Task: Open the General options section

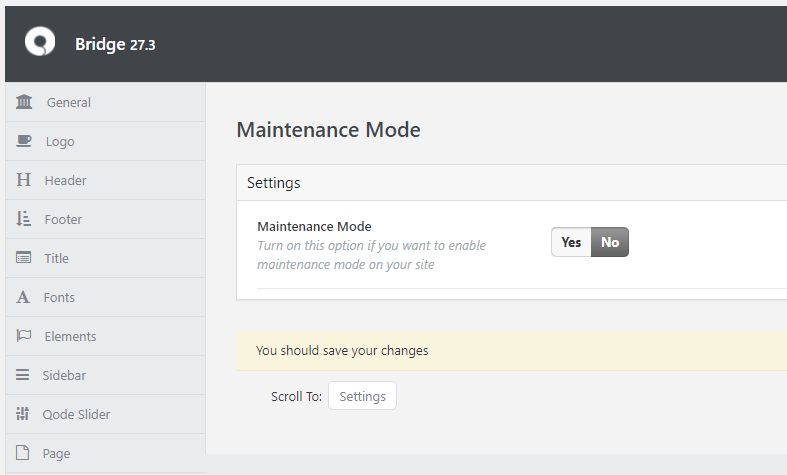Action: [x=105, y=102]
